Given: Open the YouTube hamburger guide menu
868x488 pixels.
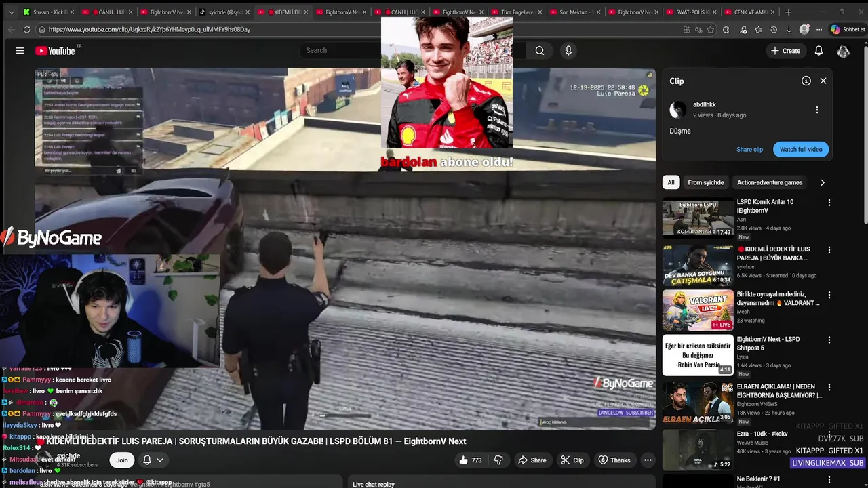Looking at the screenshot, I should click(20, 51).
